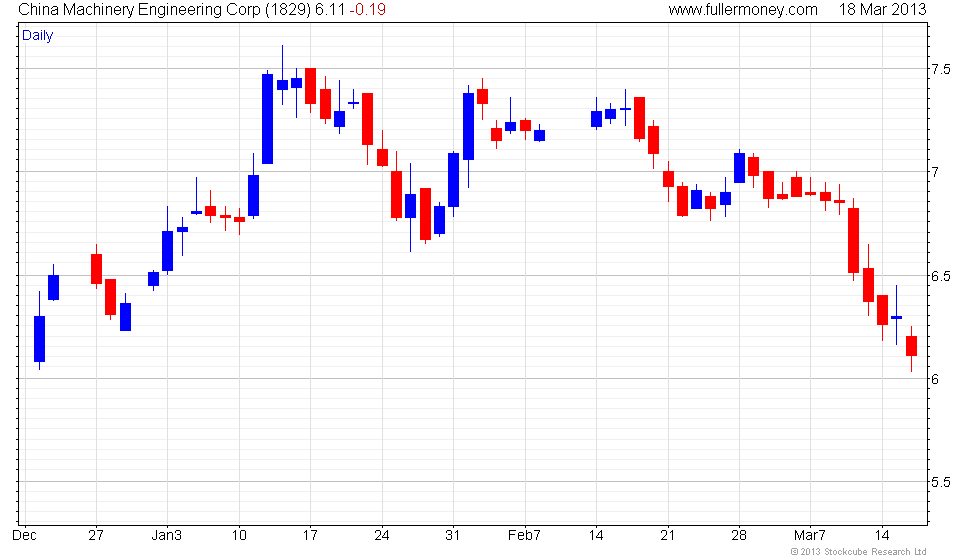Click the Stockcube Research Ltd copyright text
The height and width of the screenshot is (560, 980).
[x=858, y=552]
